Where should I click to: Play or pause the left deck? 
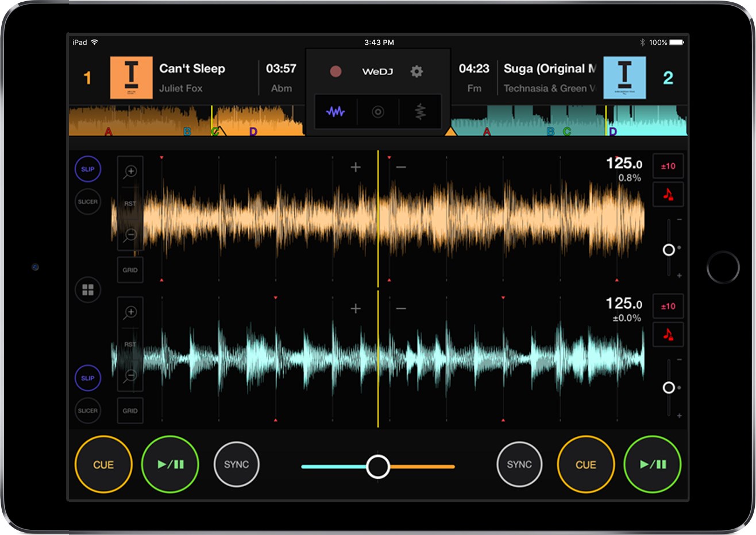170,464
